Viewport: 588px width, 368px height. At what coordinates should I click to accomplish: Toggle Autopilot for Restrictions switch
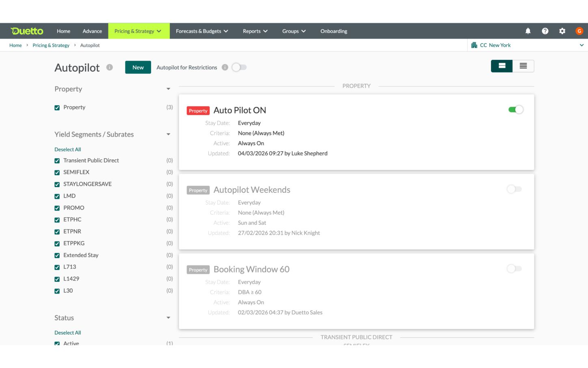(x=239, y=68)
